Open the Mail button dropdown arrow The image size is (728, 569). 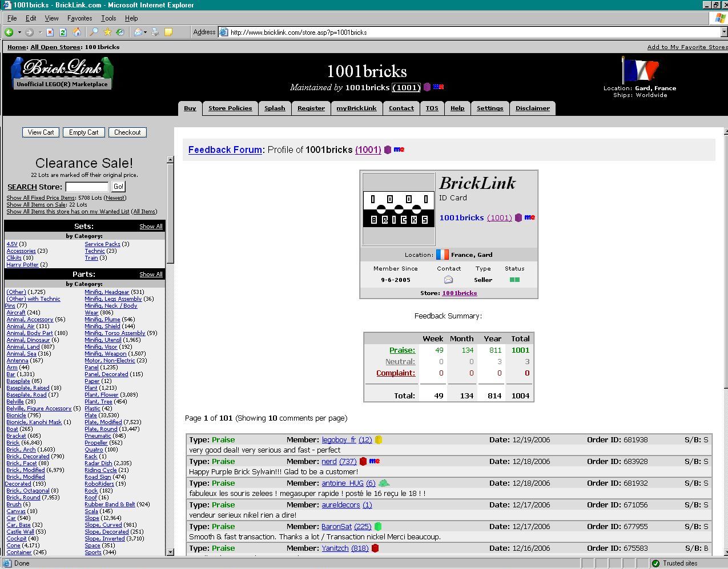coord(146,33)
